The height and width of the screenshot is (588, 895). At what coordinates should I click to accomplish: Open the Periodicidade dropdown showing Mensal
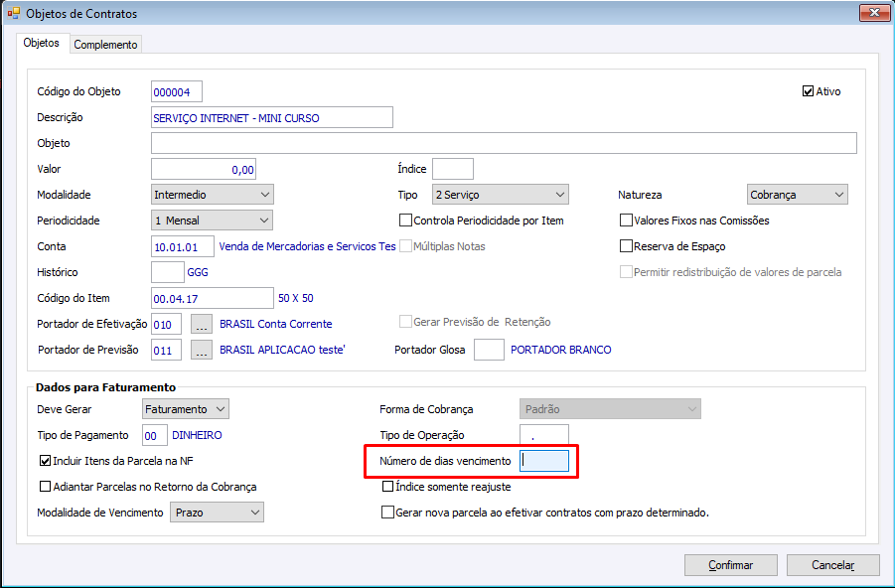click(x=212, y=220)
